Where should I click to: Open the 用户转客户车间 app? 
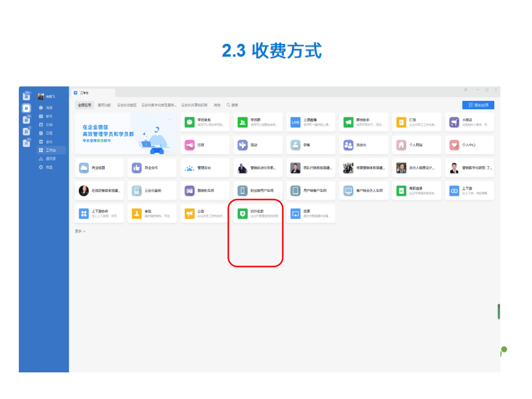click(x=311, y=191)
